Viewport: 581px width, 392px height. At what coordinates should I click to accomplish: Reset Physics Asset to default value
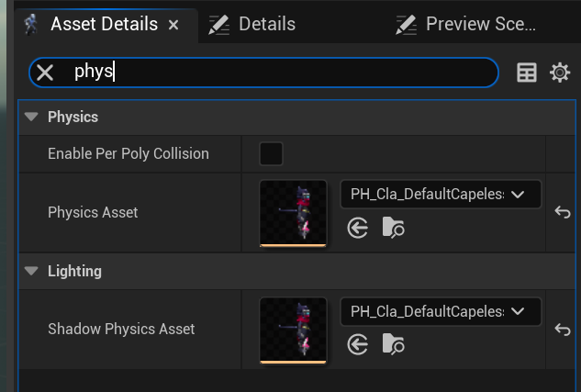[563, 212]
